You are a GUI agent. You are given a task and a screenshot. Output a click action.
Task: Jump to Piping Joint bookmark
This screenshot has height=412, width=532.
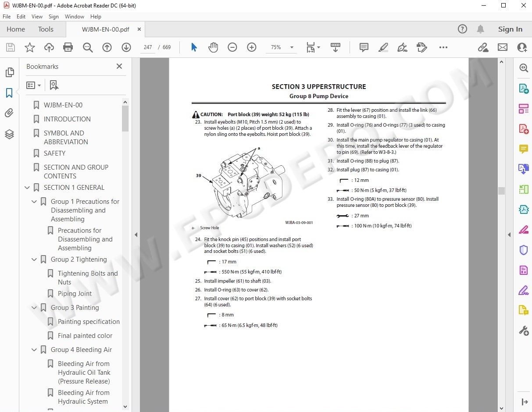pos(75,294)
